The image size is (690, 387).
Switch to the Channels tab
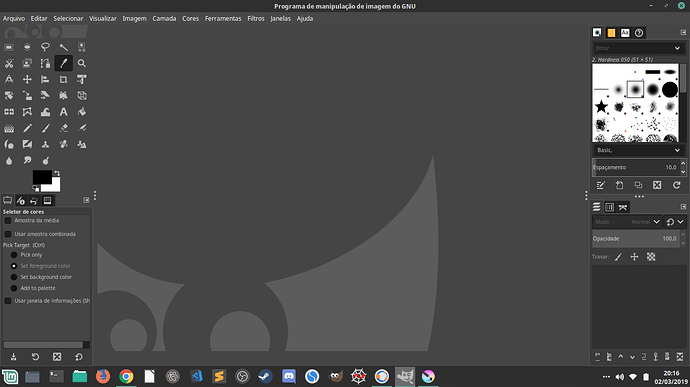pyautogui.click(x=609, y=207)
